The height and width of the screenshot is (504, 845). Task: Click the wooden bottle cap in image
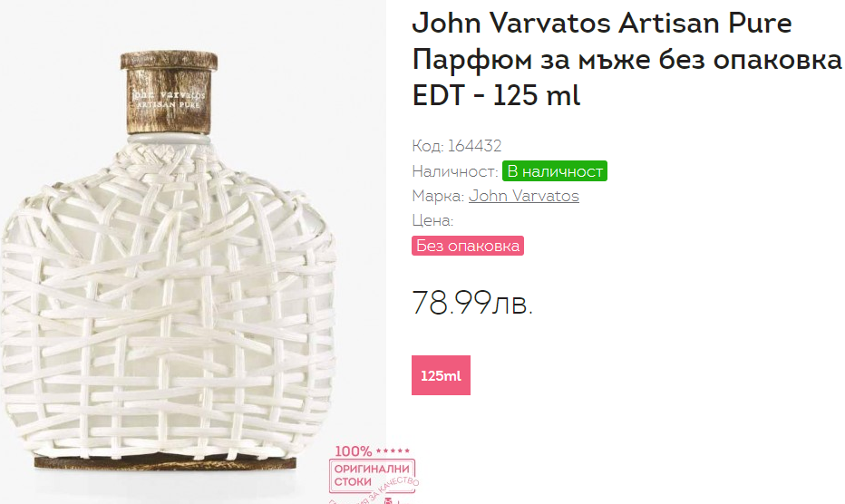pyautogui.click(x=169, y=92)
